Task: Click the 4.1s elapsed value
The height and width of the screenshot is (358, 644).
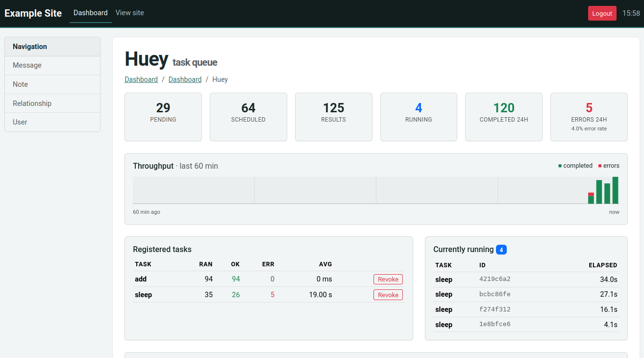Action: click(611, 325)
